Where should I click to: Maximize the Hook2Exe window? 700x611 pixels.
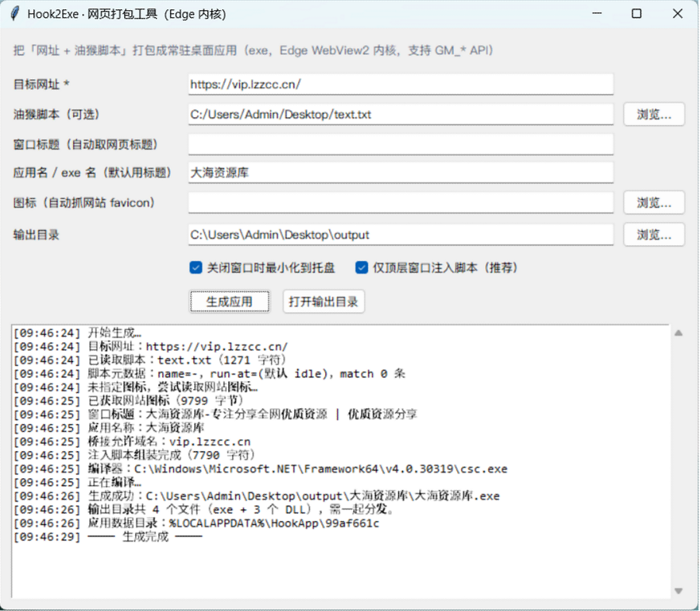pos(636,14)
